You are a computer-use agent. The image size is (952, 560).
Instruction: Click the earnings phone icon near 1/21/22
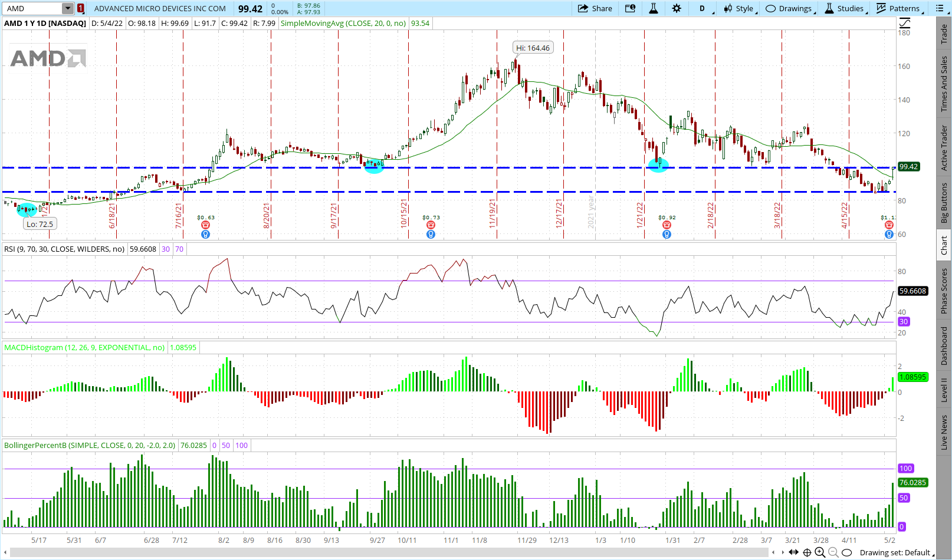(667, 225)
